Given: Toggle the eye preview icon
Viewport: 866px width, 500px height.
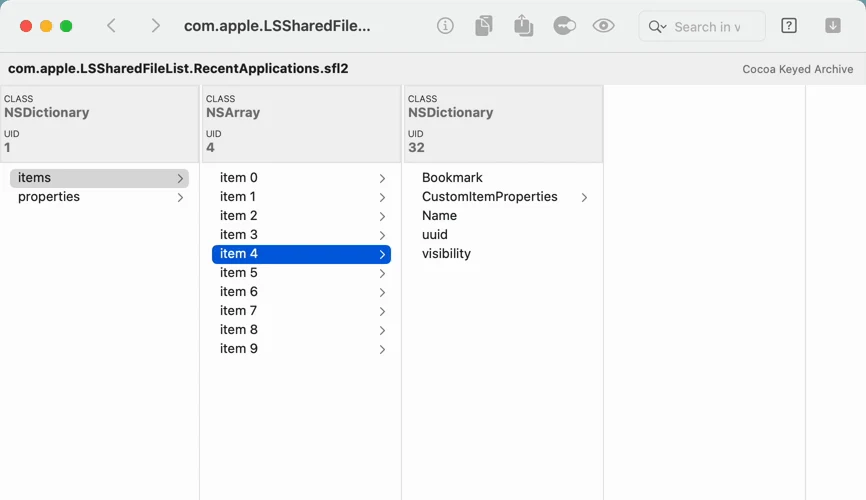Looking at the screenshot, I should coord(603,26).
